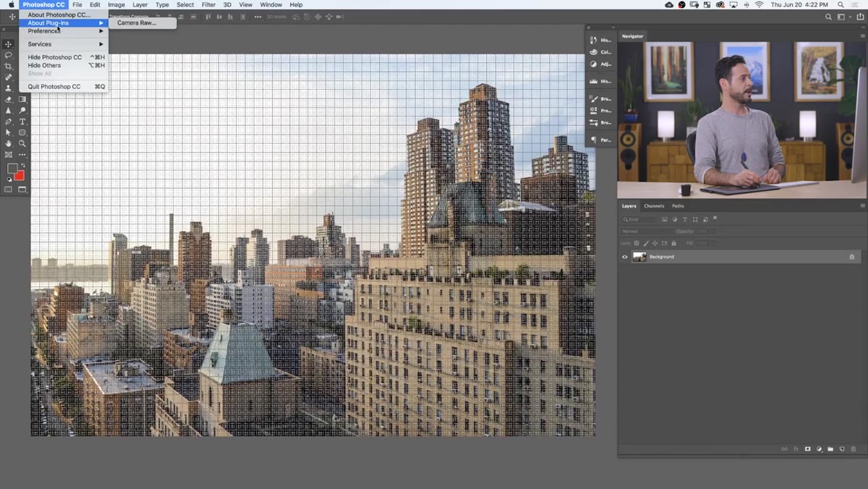The image size is (868, 489).
Task: Select the Dodge tool
Action: click(x=22, y=110)
